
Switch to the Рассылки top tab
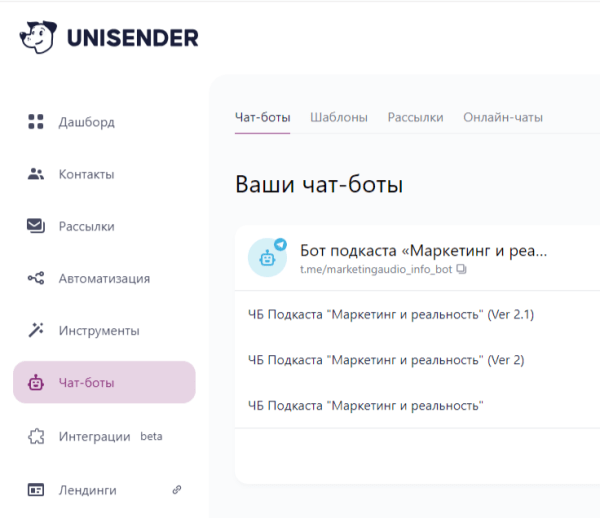coord(416,117)
